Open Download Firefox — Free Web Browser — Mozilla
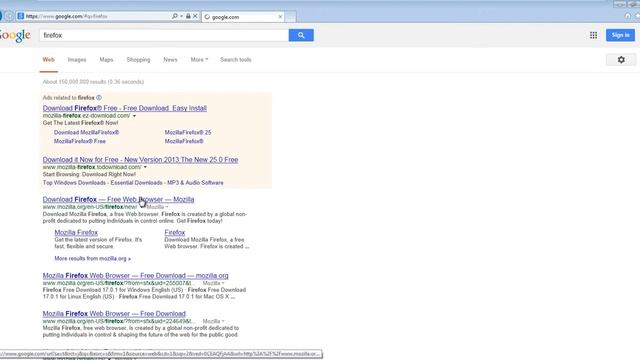Viewport: 640px width, 360px height. [x=118, y=200]
